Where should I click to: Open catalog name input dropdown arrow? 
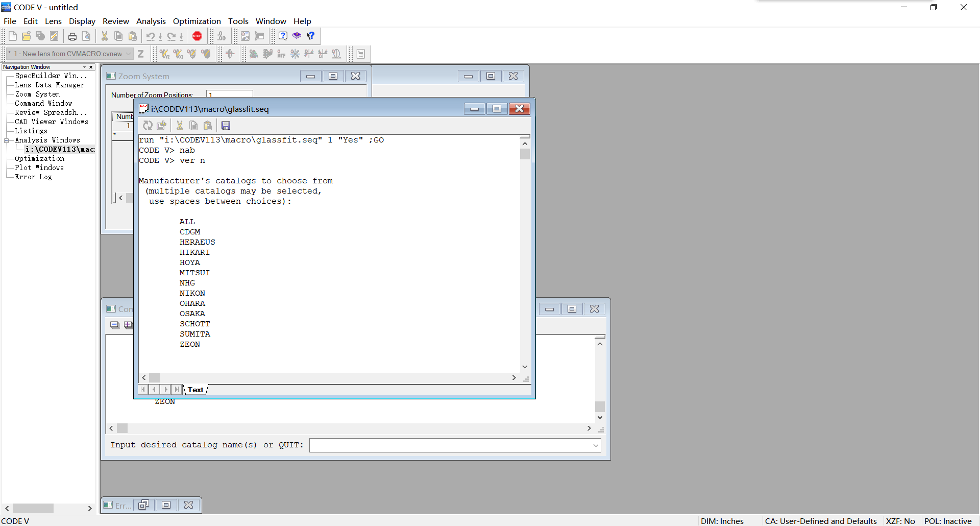[x=596, y=445]
